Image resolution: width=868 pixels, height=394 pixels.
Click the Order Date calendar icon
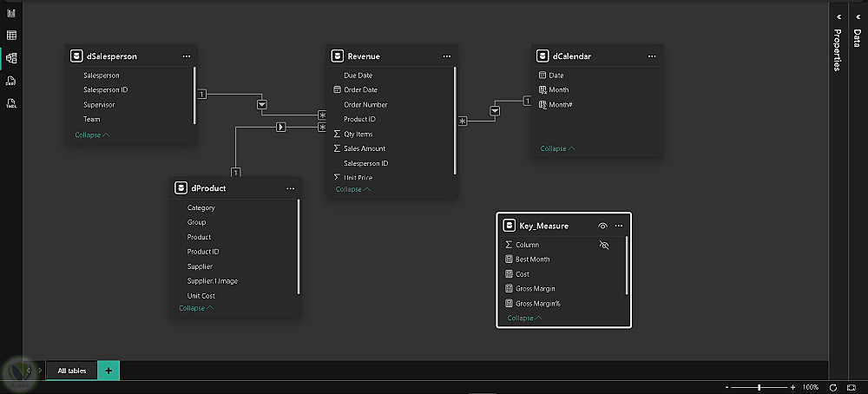337,89
